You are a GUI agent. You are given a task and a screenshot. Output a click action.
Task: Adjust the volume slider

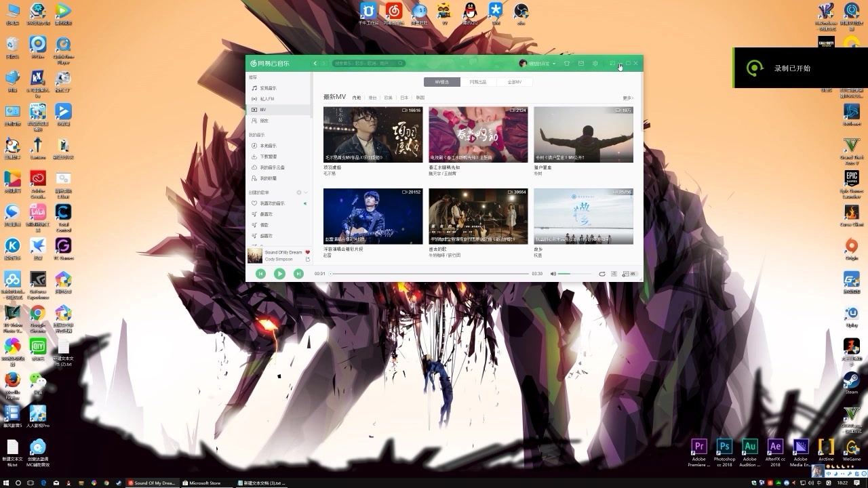click(x=574, y=274)
